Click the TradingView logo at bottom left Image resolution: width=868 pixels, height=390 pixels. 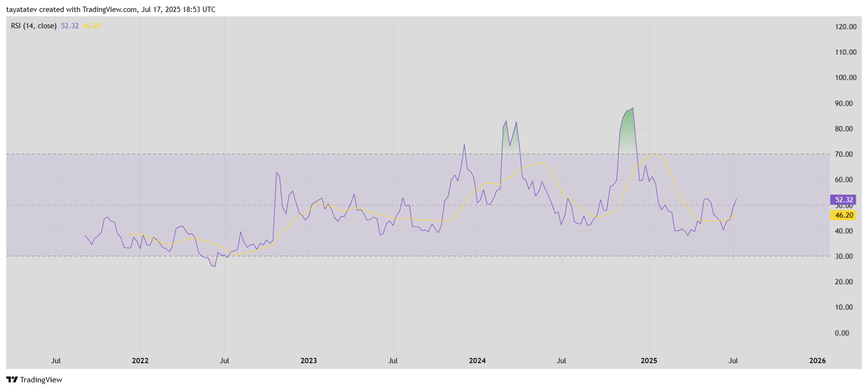(12, 380)
